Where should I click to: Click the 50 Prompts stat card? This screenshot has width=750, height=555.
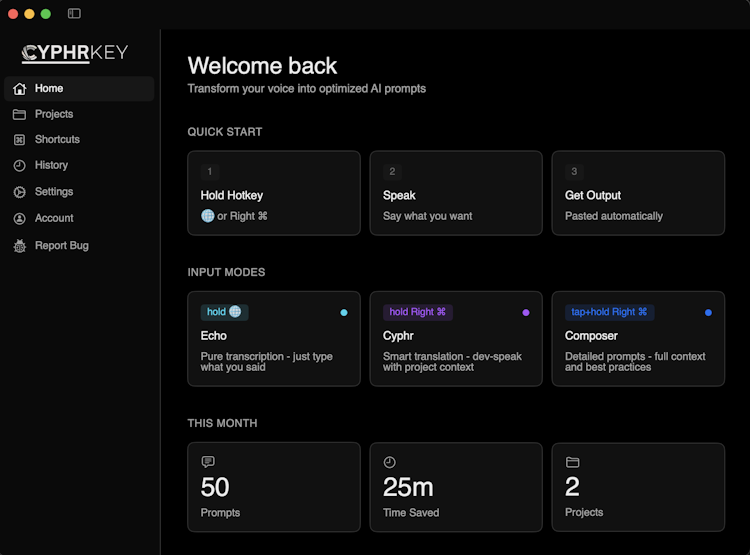pyautogui.click(x=274, y=487)
